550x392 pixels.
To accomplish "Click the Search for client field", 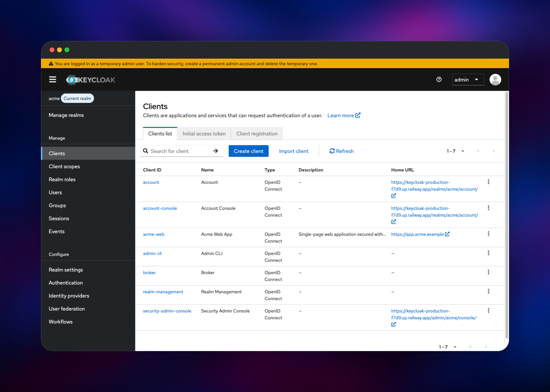I will click(x=179, y=151).
